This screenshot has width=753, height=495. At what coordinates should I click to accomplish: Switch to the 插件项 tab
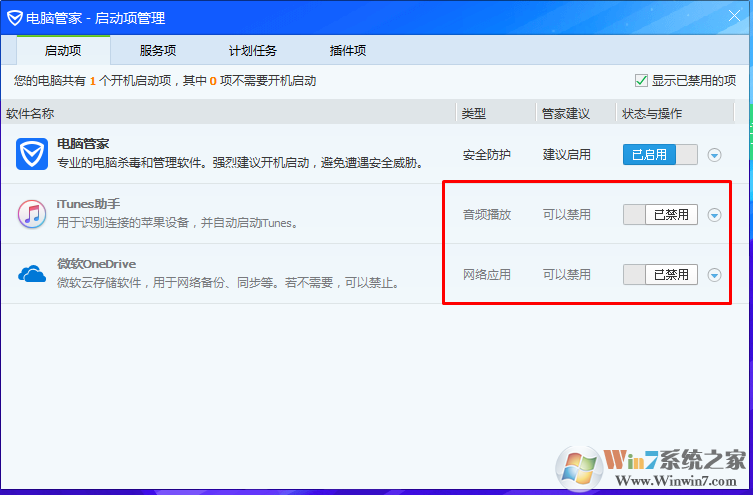tap(348, 50)
